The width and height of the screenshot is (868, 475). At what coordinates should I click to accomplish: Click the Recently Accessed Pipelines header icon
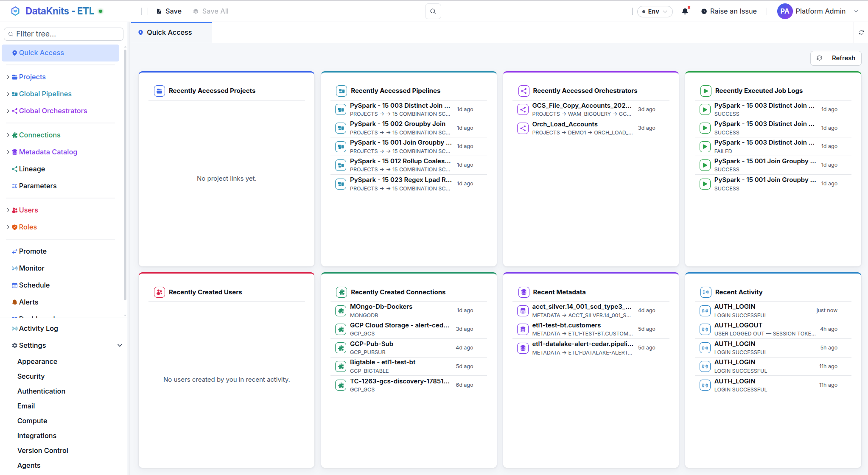tap(341, 91)
